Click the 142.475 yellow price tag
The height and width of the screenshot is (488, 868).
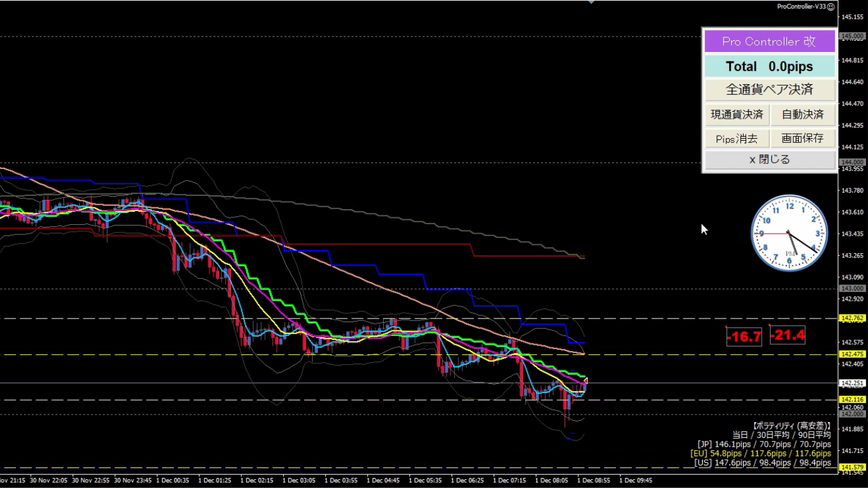pyautogui.click(x=853, y=354)
